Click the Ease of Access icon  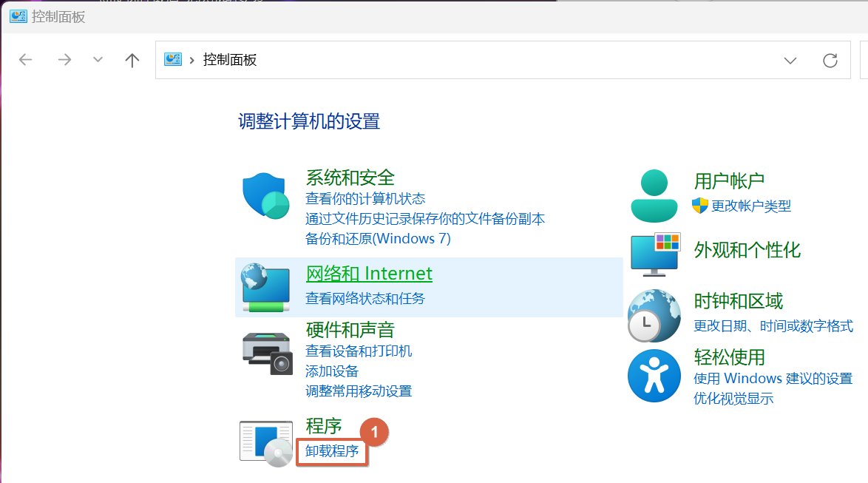654,376
